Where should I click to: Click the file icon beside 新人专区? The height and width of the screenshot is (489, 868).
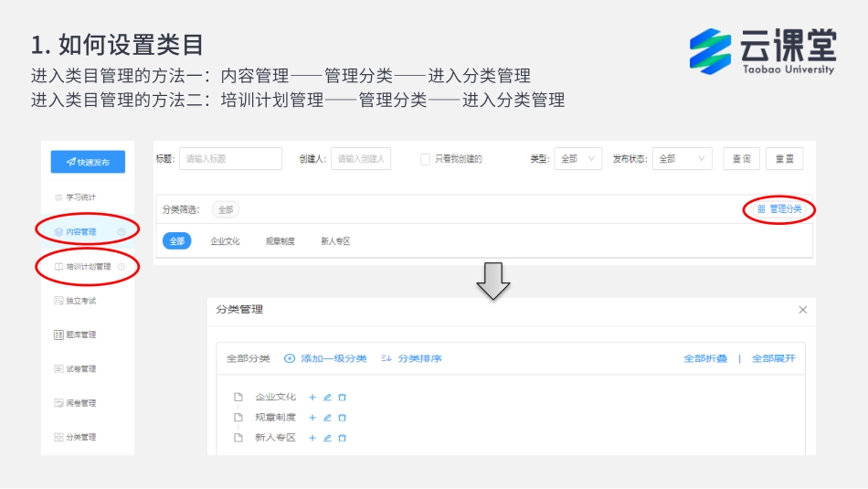pos(238,438)
